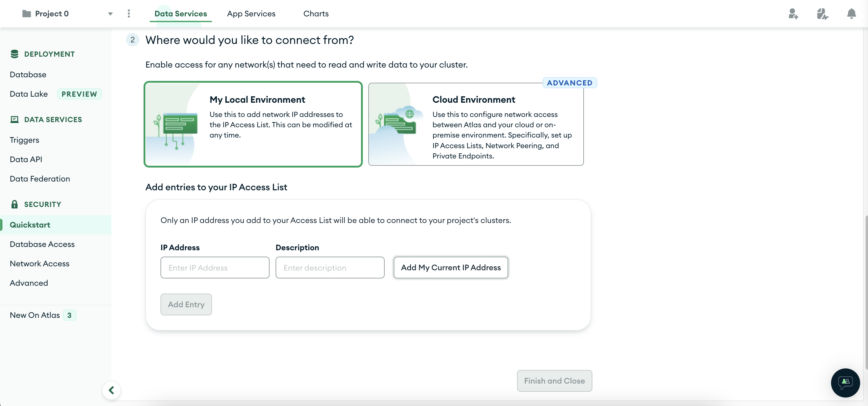Expand the Project 0 dropdown arrow
Viewport: 868px width, 406px height.
[110, 14]
